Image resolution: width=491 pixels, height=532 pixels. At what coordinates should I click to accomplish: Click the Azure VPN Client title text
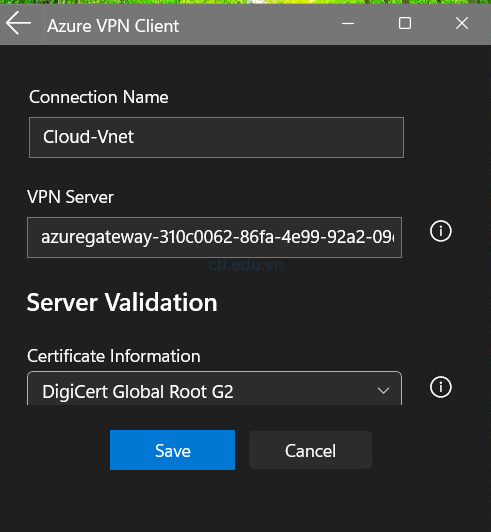[x=113, y=26]
